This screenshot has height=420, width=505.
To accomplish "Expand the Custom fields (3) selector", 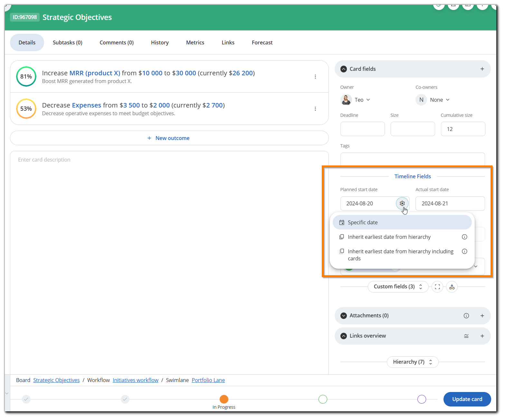I will tap(398, 286).
